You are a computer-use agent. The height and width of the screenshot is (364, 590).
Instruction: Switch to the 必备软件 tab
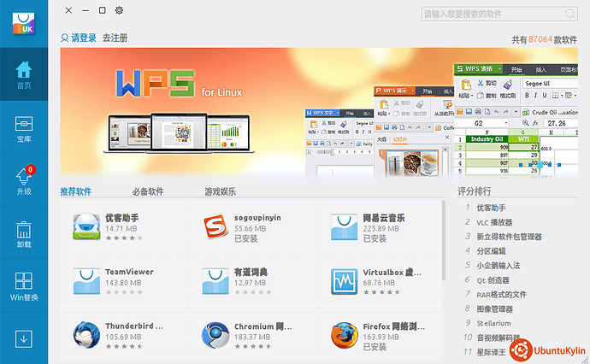[x=148, y=191]
